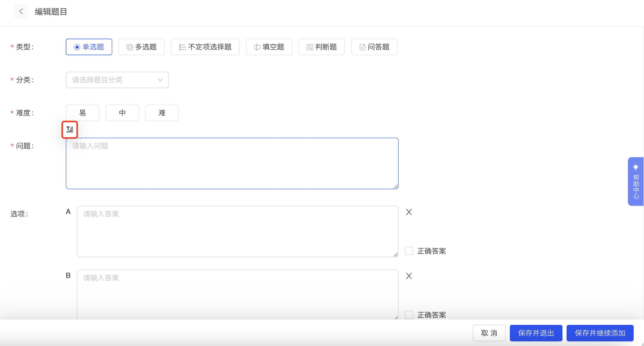The width and height of the screenshot is (644, 346).
Task: Choose the 多选题 question type
Action: click(142, 47)
